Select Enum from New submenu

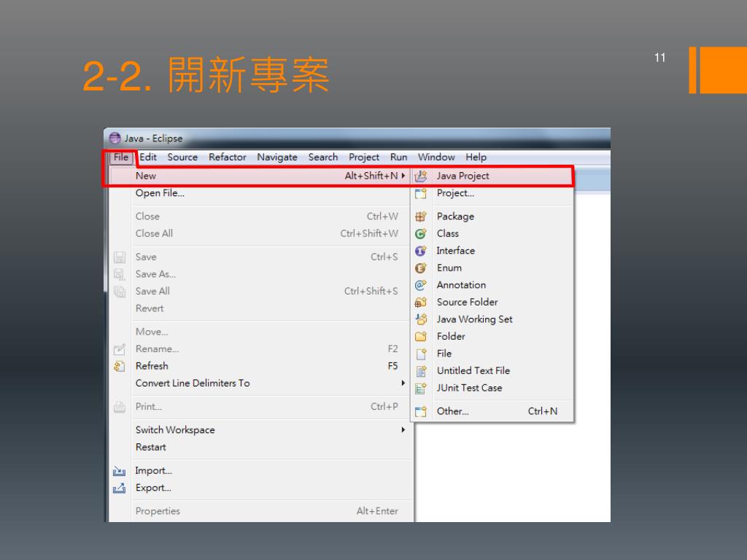pos(492,268)
